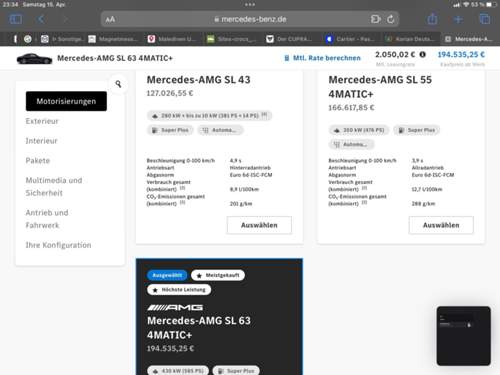The height and width of the screenshot is (375, 500).
Task: Click the 166.617,85 € price
Action: [351, 108]
